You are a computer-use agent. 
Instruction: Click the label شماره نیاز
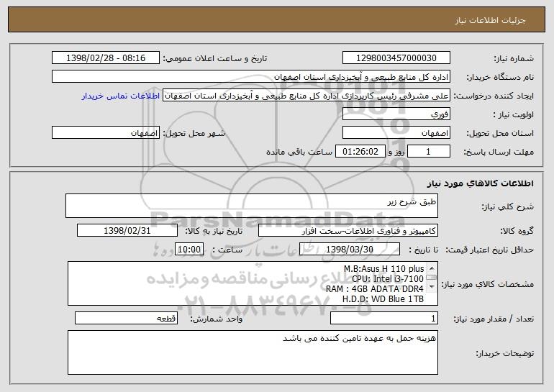(515, 58)
